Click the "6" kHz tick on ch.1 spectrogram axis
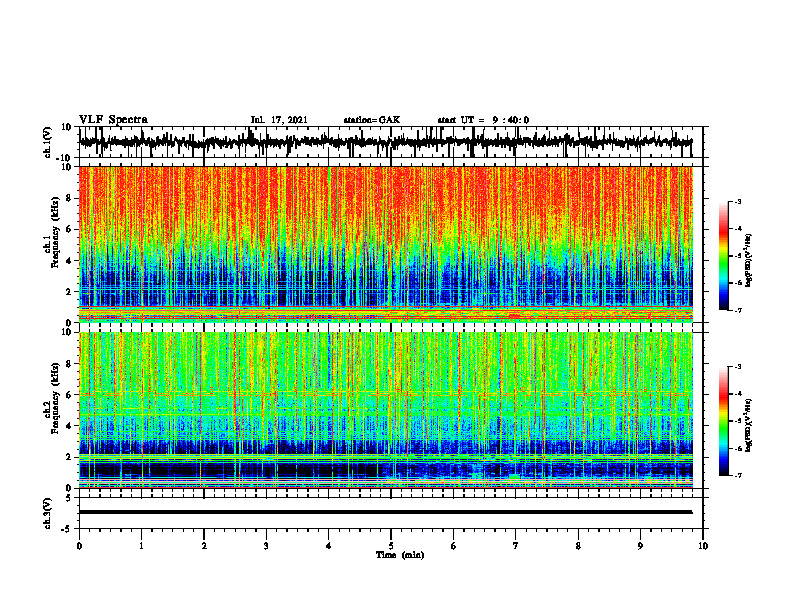 click(70, 230)
